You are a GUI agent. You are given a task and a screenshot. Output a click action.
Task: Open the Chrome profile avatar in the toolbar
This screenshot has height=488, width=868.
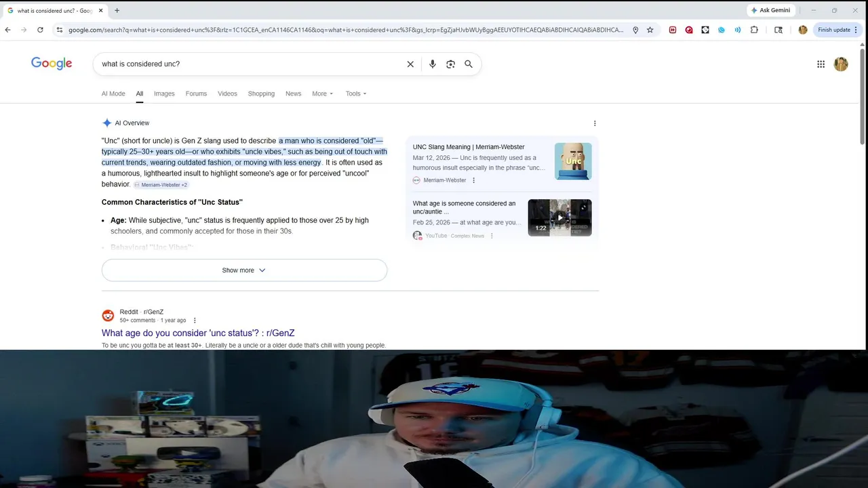[803, 30]
